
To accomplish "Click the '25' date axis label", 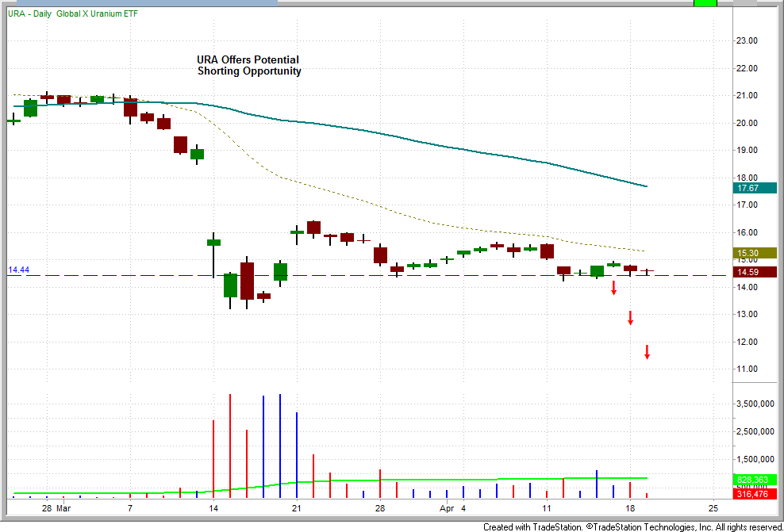I will point(713,508).
